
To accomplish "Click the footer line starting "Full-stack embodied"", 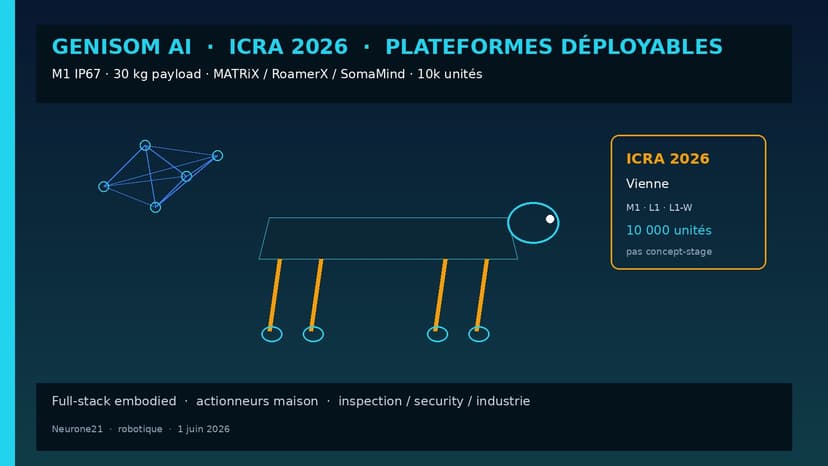I will (290, 401).
